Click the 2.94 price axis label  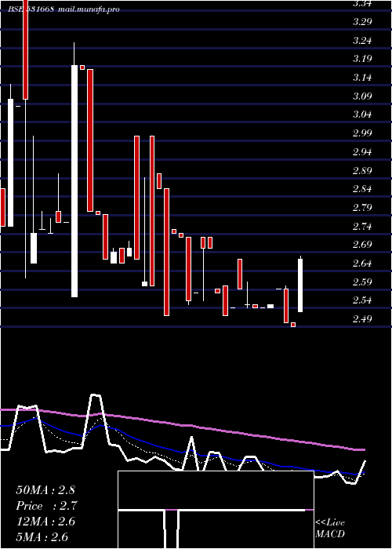(x=362, y=152)
